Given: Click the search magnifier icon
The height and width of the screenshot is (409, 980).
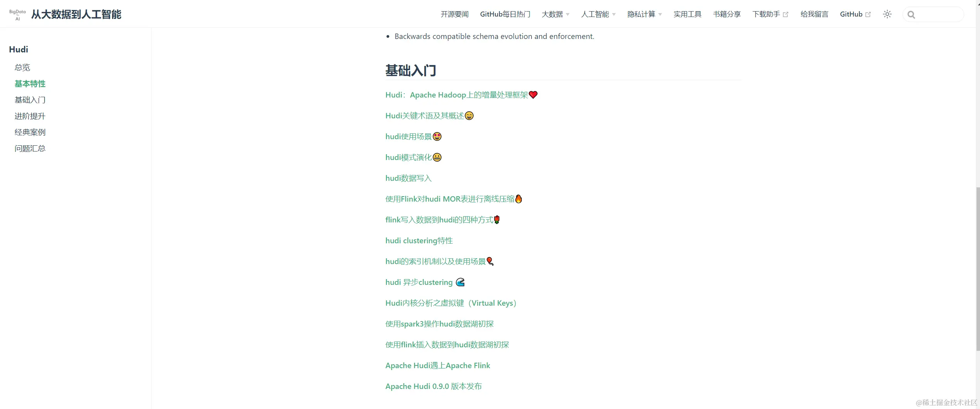Looking at the screenshot, I should click(x=911, y=15).
